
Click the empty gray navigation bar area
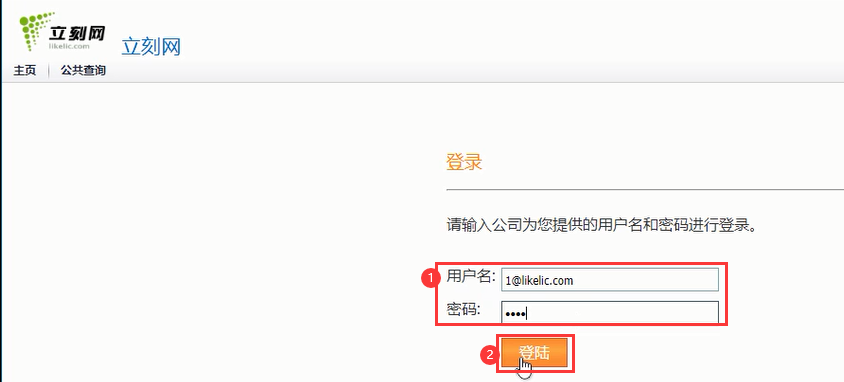pyautogui.click(x=474, y=71)
